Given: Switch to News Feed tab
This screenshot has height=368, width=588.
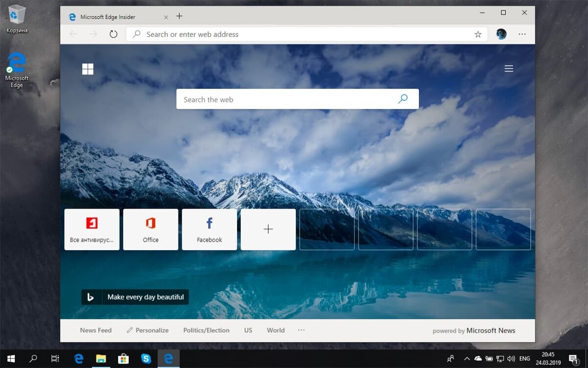Looking at the screenshot, I should 96,330.
